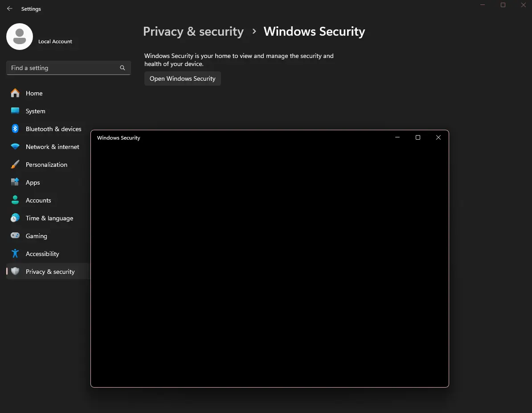Select Personalization label in sidebar
This screenshot has height=413, width=532.
[x=46, y=165]
